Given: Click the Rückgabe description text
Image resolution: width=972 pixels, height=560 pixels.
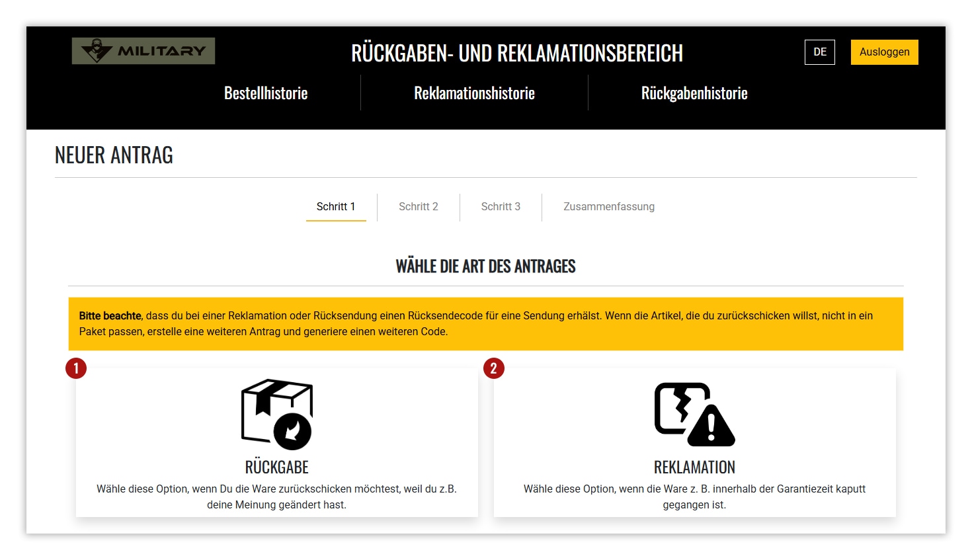Looking at the screenshot, I should (x=276, y=497).
